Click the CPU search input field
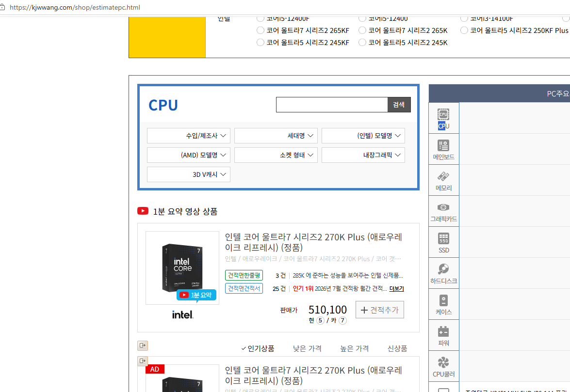Viewport: 570px width, 392px height. (332, 105)
